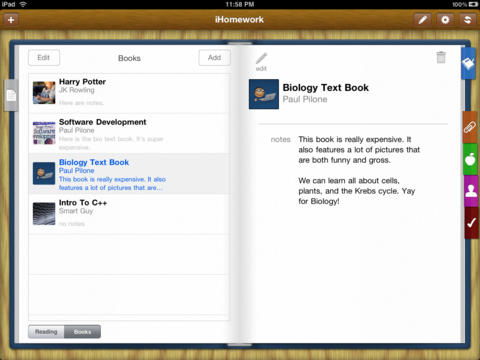The height and width of the screenshot is (360, 480).
Task: Open the pencil edit tool in top bar
Action: coord(422,20)
